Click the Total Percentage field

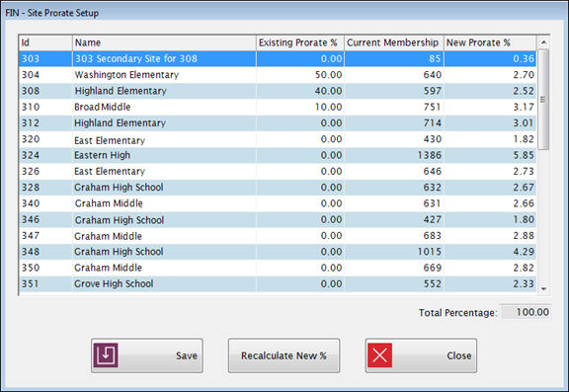click(x=527, y=312)
